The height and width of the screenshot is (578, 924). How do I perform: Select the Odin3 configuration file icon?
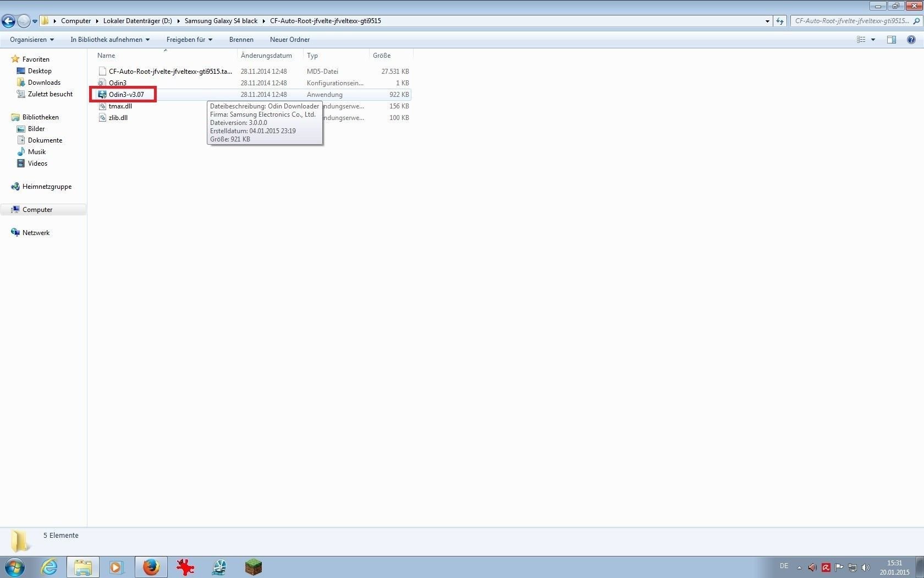102,83
